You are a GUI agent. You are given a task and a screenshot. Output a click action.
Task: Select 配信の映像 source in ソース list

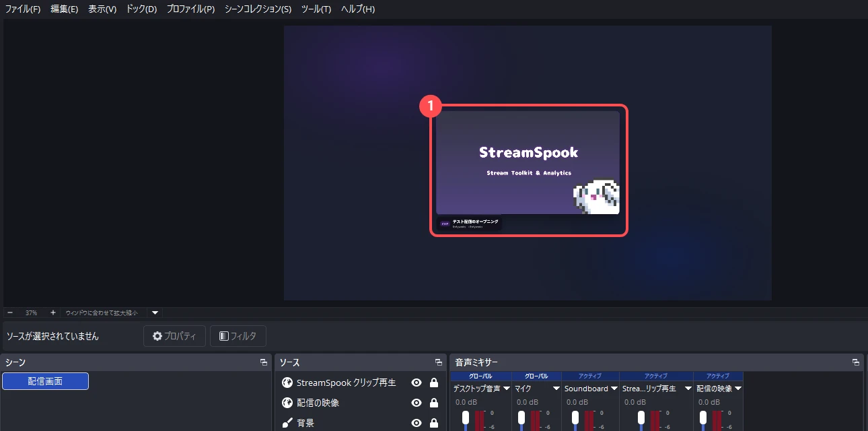pos(360,403)
